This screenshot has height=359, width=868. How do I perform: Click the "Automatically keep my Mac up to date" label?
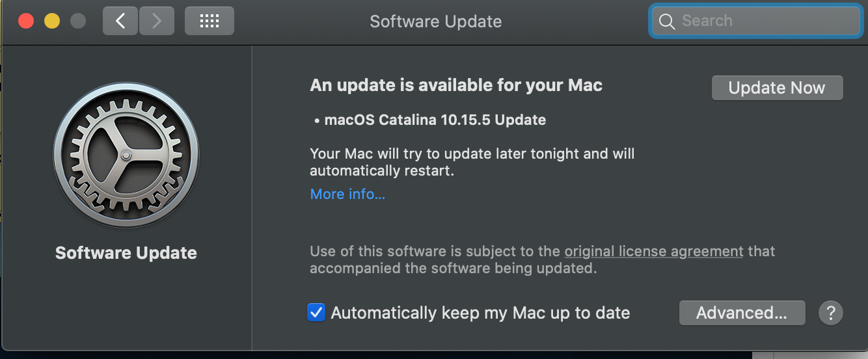480,313
